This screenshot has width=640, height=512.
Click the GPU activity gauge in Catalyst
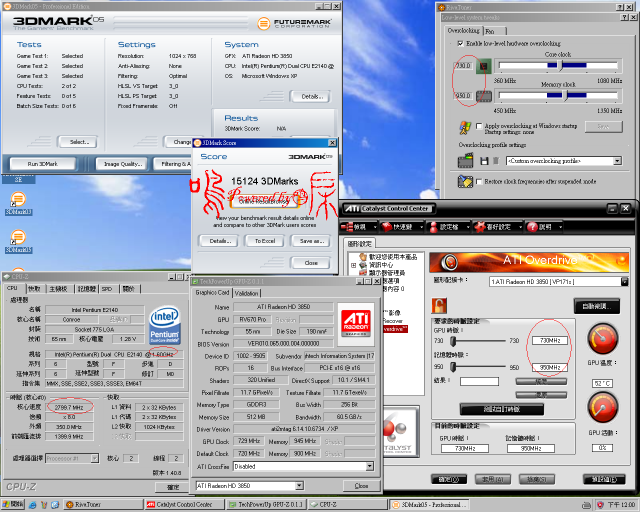602,407
